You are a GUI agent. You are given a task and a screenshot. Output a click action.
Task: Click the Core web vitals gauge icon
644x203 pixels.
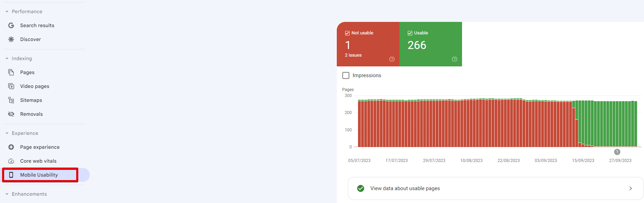pyautogui.click(x=11, y=161)
